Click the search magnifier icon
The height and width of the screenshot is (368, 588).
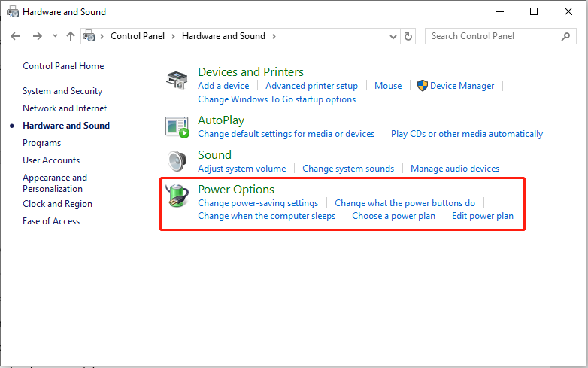coord(565,36)
